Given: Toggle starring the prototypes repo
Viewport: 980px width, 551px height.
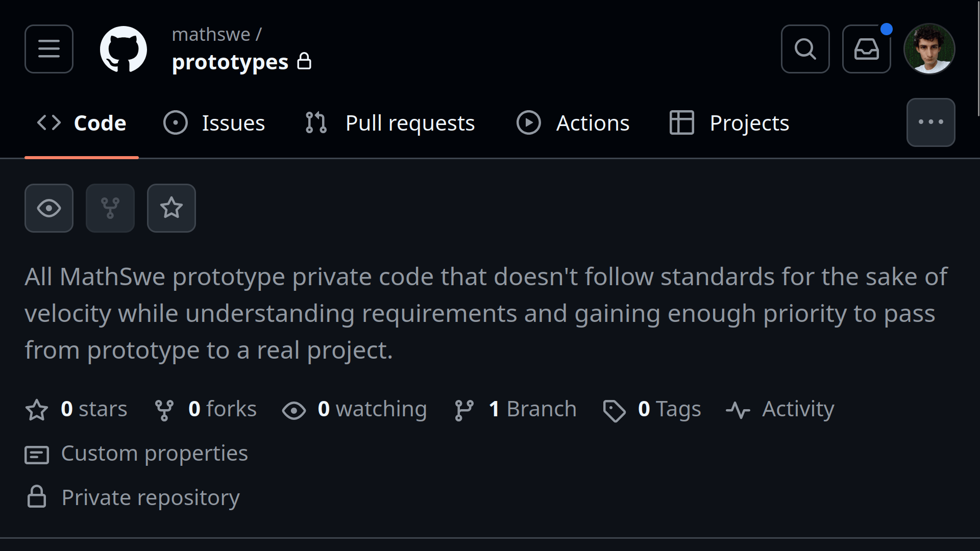Looking at the screenshot, I should (171, 208).
